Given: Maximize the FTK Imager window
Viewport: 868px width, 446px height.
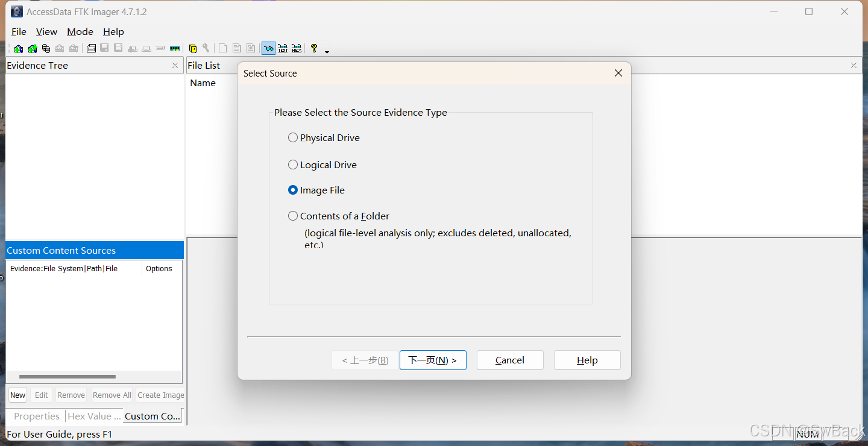Looking at the screenshot, I should click(x=809, y=11).
